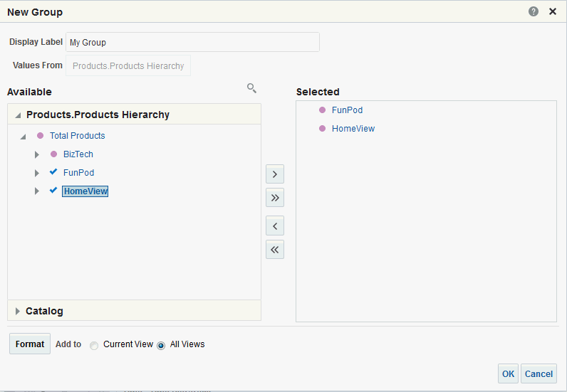Collapse the Products.Products Hierarchy section
The image size is (567, 392).
pyautogui.click(x=18, y=115)
